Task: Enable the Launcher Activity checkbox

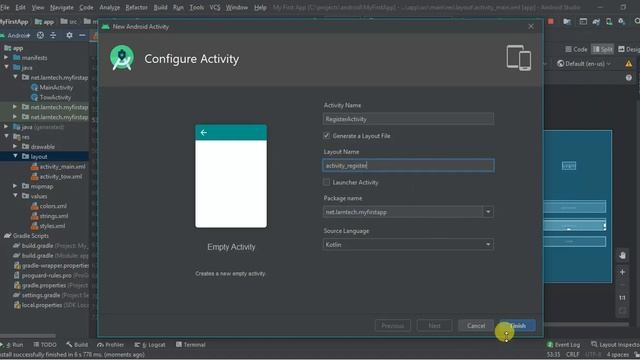Action: [327, 182]
